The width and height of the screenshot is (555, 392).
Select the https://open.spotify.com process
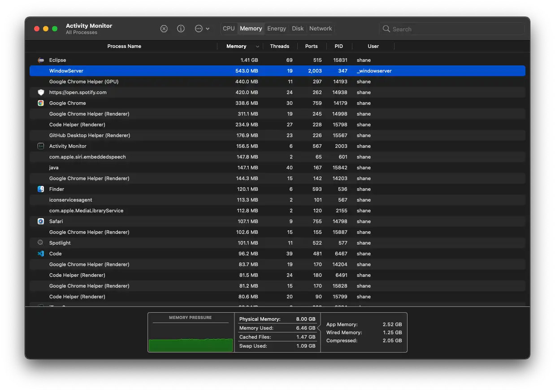pos(277,92)
